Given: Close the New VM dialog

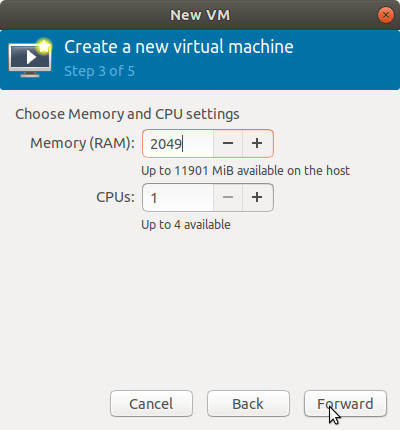Looking at the screenshot, I should [x=386, y=15].
